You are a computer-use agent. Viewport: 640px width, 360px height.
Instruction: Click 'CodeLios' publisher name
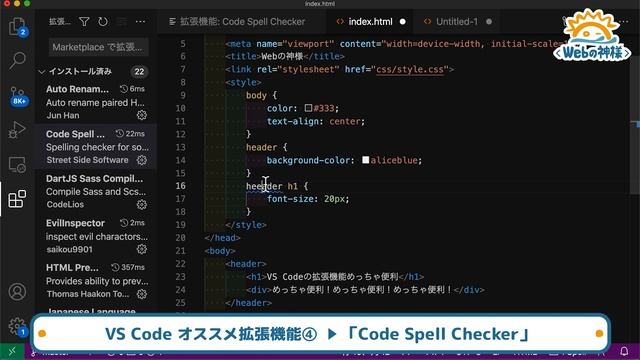tap(64, 204)
